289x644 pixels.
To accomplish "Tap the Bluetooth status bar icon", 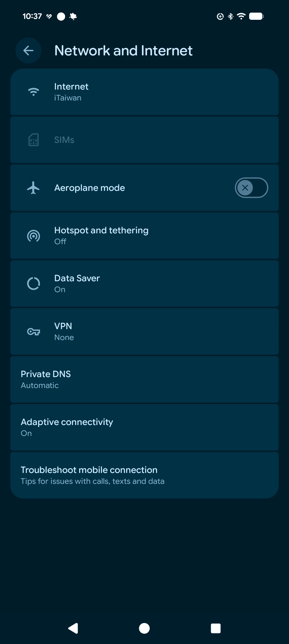I will (x=231, y=16).
